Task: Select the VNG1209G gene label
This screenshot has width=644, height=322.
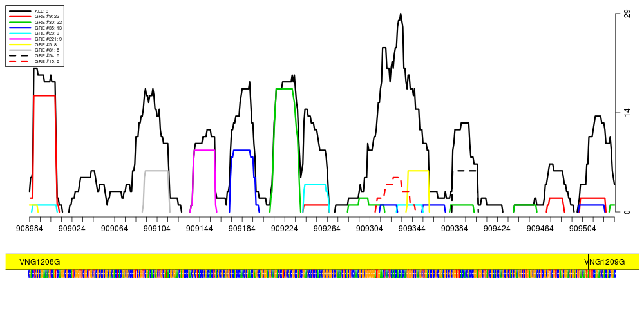Action: coord(605,262)
